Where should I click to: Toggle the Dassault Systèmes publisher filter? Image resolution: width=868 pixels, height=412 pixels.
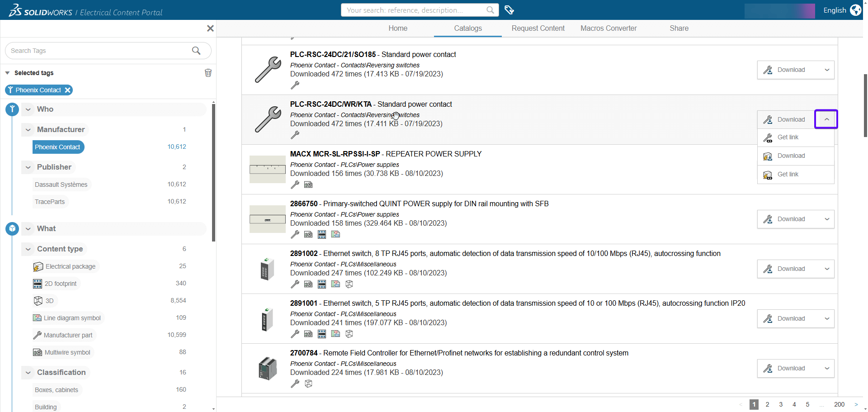tap(61, 185)
